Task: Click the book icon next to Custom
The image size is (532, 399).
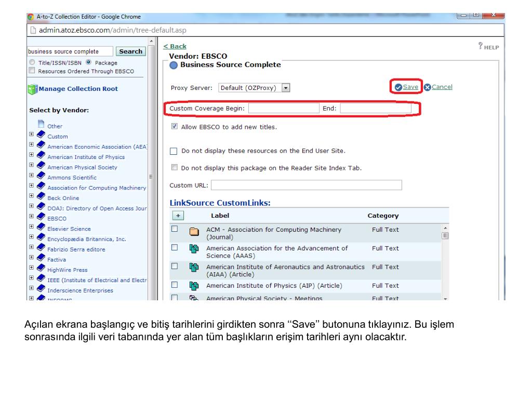Action: pos(41,135)
